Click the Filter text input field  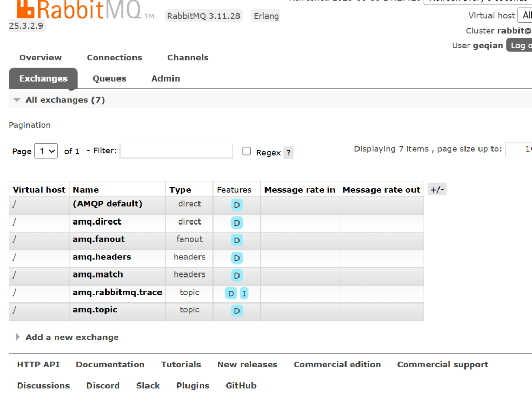(176, 151)
